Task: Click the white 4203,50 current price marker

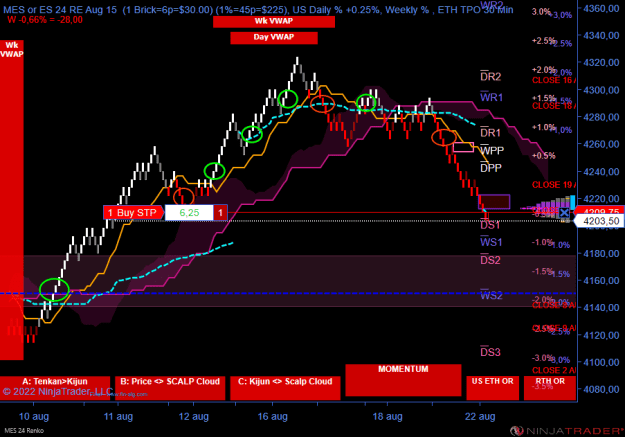Action: point(599,221)
